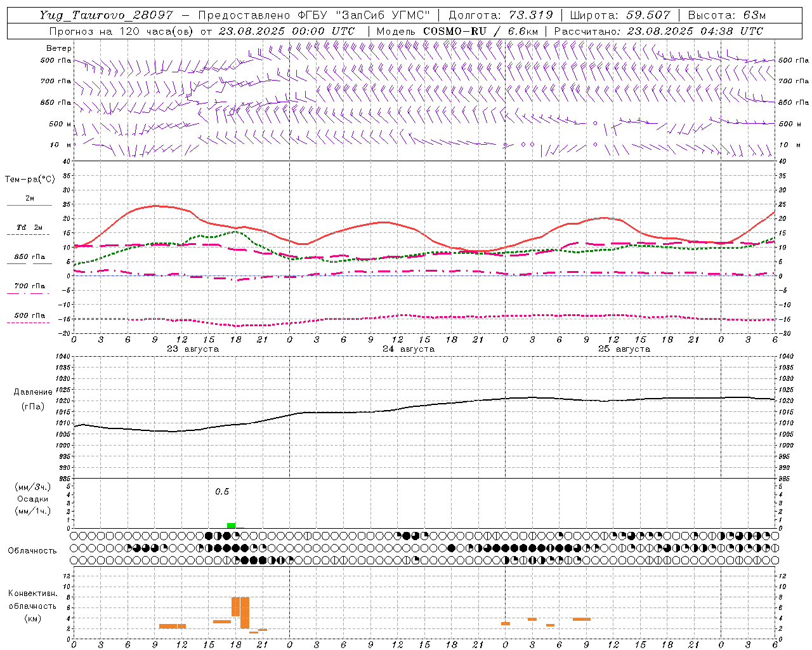The width and height of the screenshot is (812, 650).
Task: Select the text Предоставлено ФГБУ "ЗапСиб УГМС"
Action: click(315, 15)
